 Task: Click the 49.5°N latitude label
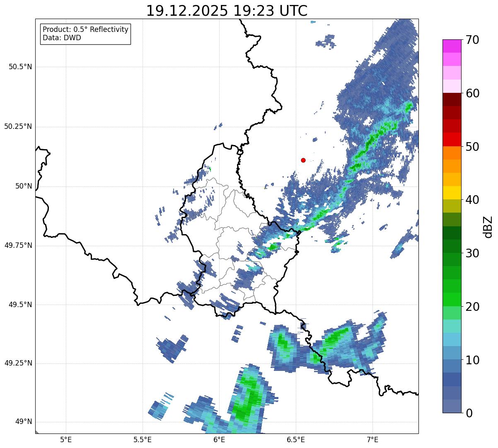pyautogui.click(x=20, y=305)
